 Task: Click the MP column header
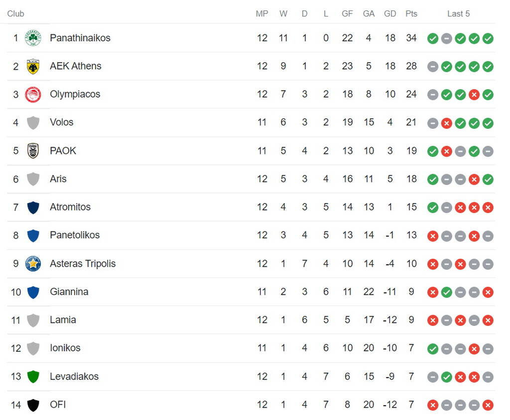coord(262,13)
